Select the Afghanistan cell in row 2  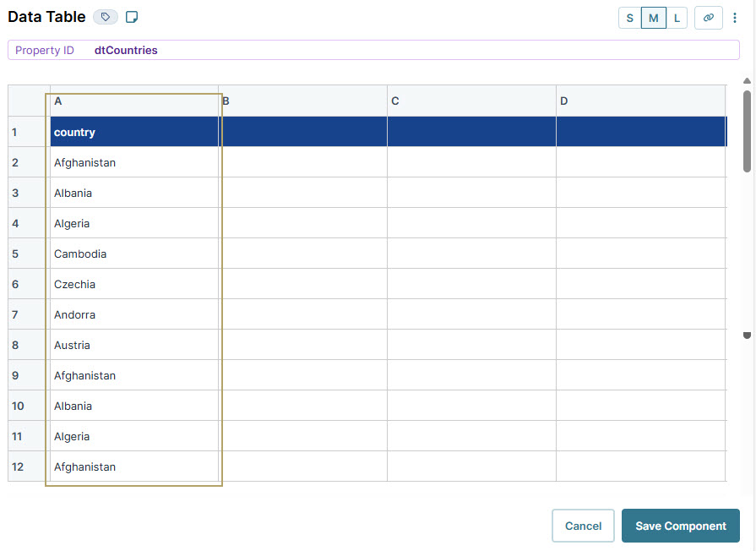tap(134, 162)
